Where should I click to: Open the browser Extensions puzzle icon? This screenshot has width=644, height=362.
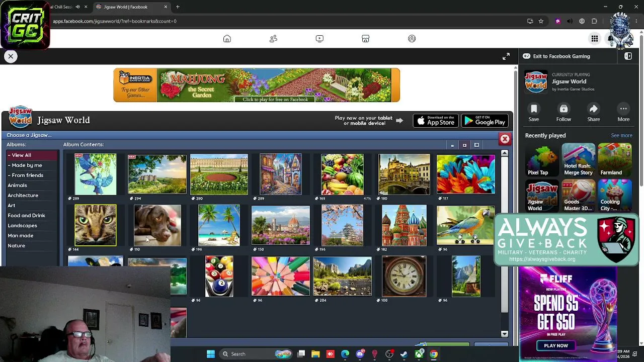[594, 21]
